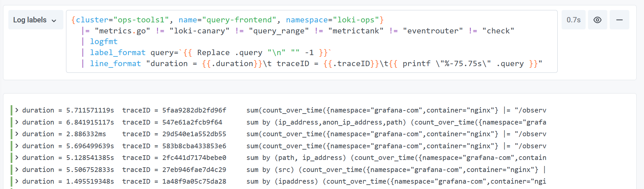Expand the log row with duration 2.886332ms
The height and width of the screenshot is (189, 644).
coord(17,134)
